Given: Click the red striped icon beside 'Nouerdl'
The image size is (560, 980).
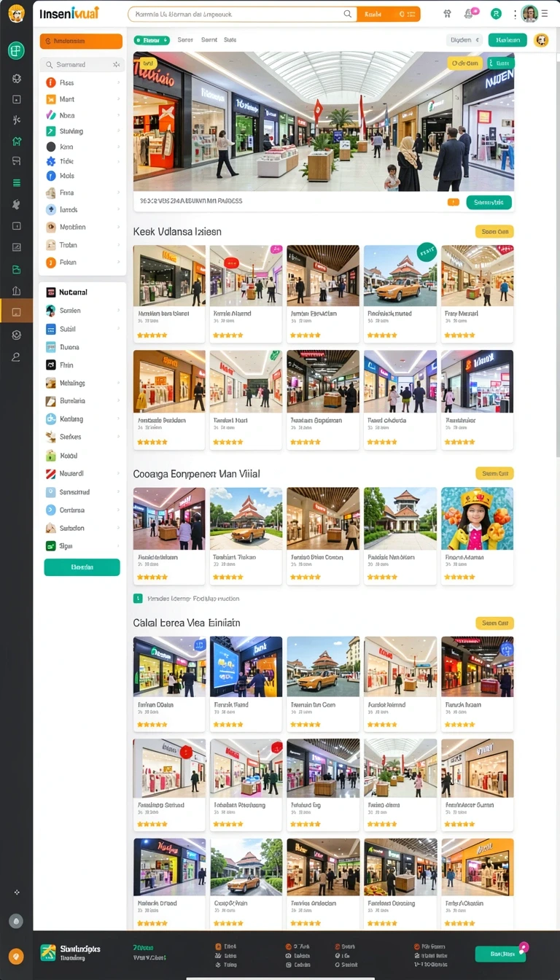Looking at the screenshot, I should coord(51,473).
